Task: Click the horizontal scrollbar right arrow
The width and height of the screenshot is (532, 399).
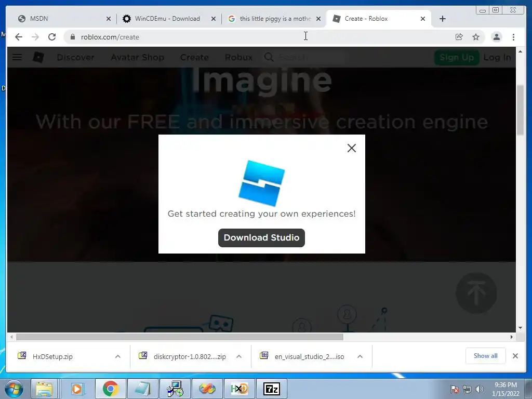Action: click(x=512, y=337)
